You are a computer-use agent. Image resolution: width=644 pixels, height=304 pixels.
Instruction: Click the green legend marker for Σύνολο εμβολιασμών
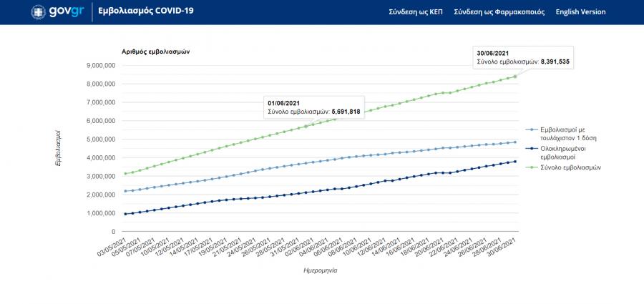pyautogui.click(x=531, y=167)
